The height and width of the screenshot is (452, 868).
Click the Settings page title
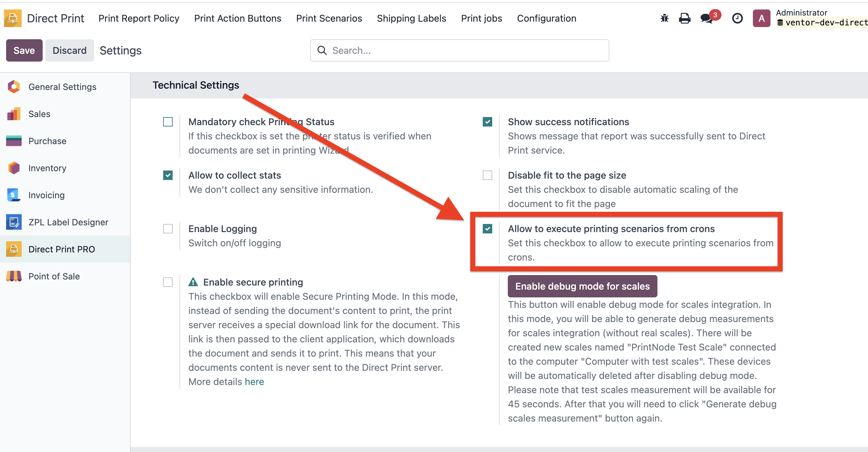121,50
